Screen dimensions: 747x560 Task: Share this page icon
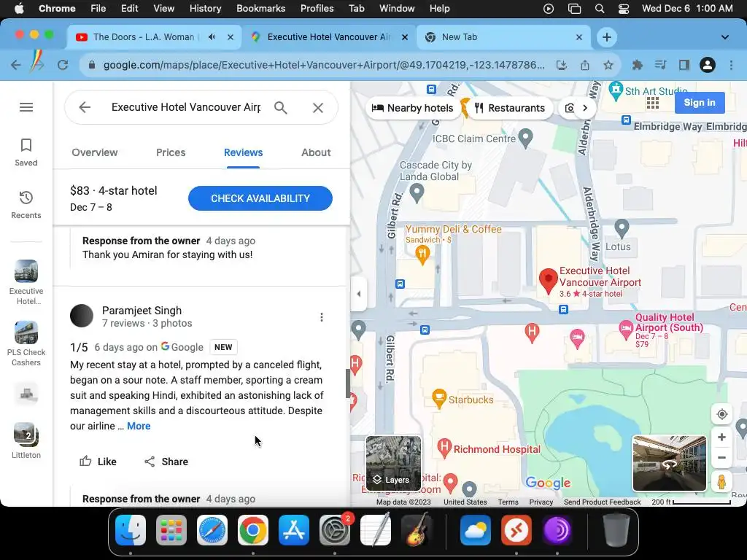(584, 65)
